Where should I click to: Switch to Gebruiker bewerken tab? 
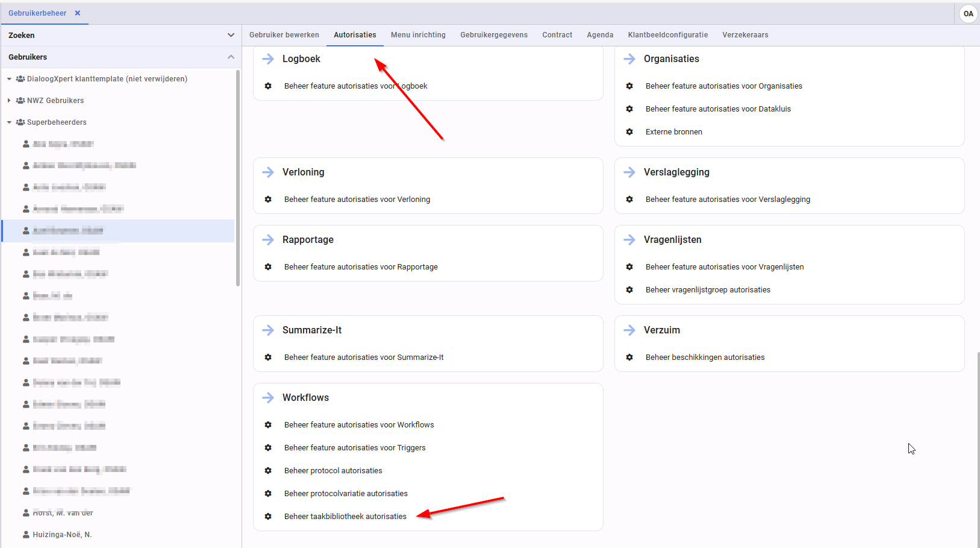pos(284,35)
